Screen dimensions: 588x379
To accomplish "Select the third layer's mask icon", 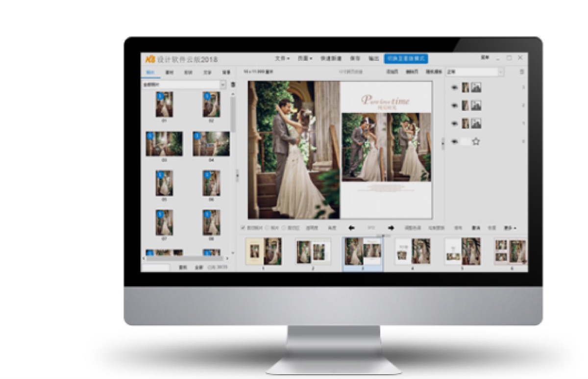I will 476,123.
